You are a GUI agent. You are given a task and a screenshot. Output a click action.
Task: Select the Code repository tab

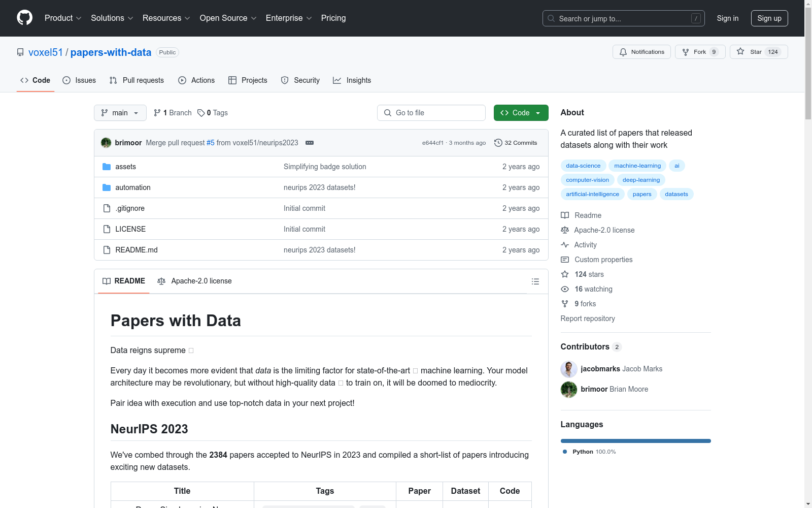tap(36, 80)
